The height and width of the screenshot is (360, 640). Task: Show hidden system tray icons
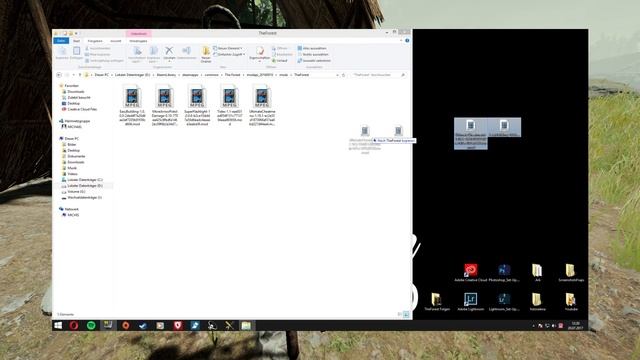[x=533, y=326]
